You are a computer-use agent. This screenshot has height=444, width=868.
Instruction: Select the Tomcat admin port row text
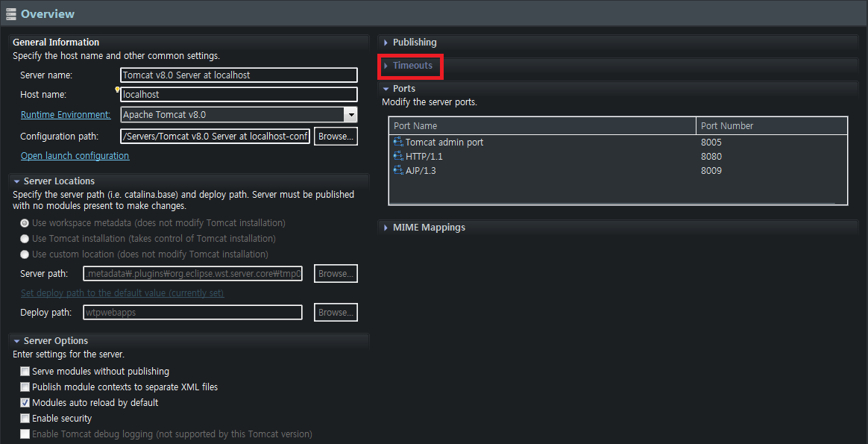[444, 143]
